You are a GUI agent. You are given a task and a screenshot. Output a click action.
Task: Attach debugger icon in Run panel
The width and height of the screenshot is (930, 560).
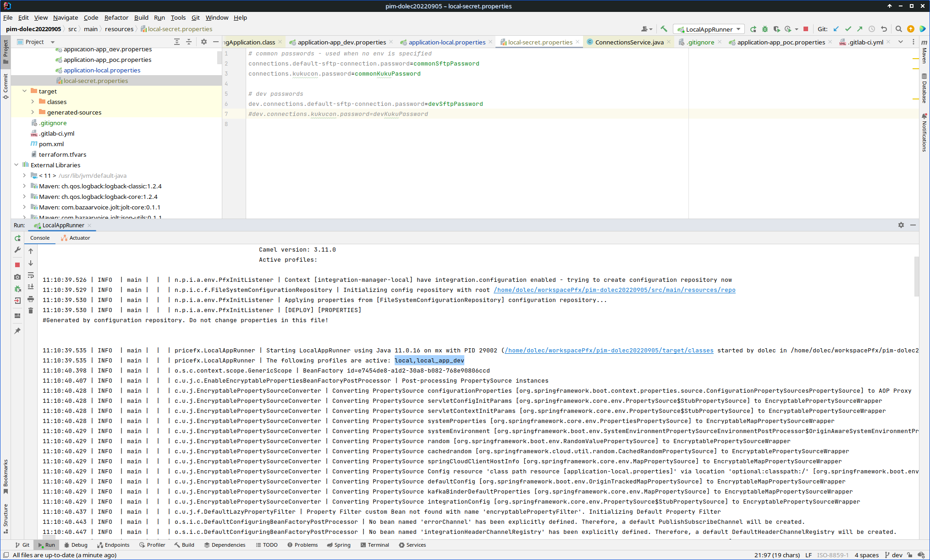tap(17, 289)
